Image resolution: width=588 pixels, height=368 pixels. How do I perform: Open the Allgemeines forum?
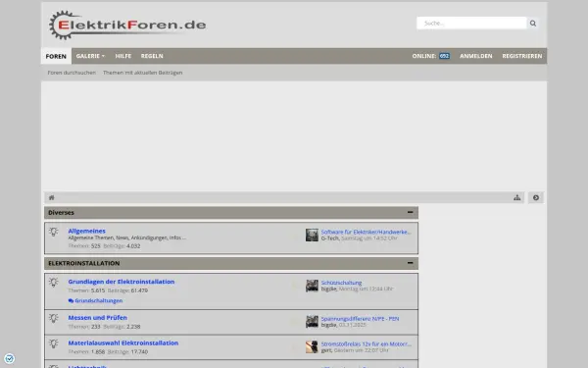pyautogui.click(x=86, y=231)
